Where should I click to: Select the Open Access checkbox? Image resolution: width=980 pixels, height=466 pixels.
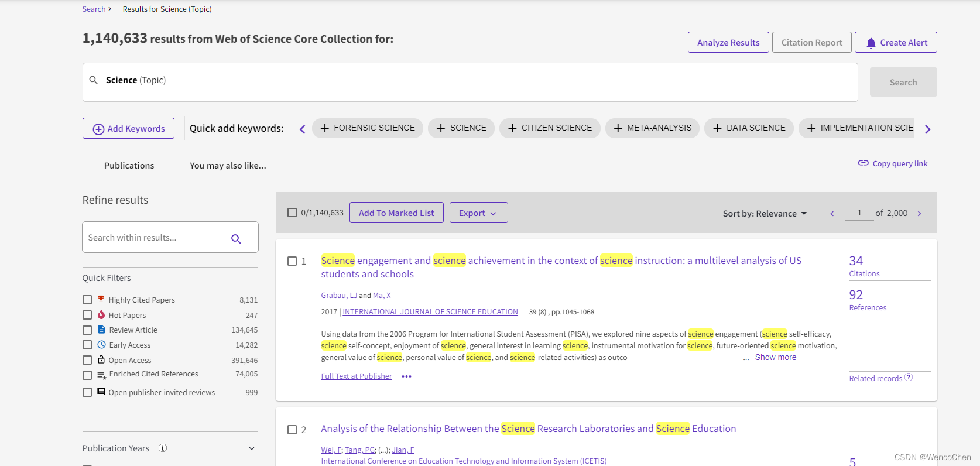point(87,360)
